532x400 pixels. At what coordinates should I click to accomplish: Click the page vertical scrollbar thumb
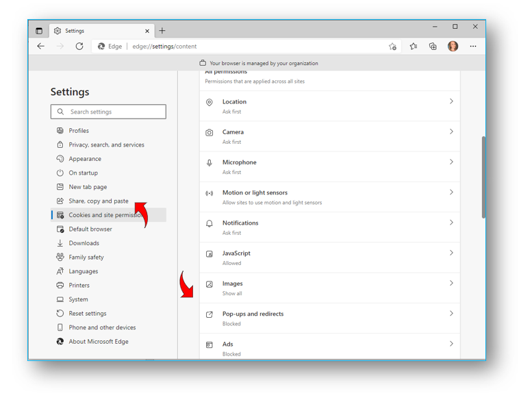(x=483, y=177)
